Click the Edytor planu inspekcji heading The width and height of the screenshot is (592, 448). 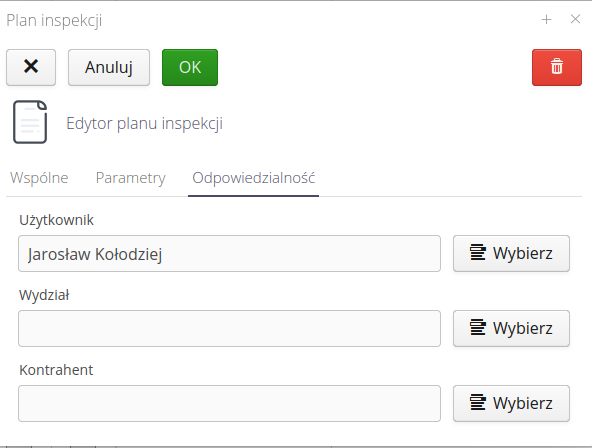click(x=145, y=123)
